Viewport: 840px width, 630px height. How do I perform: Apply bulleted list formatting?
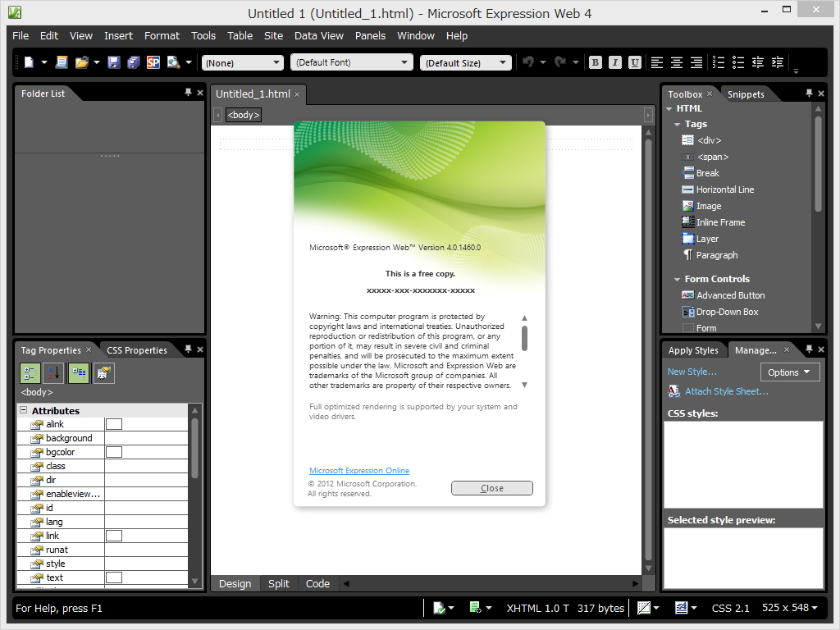738,62
